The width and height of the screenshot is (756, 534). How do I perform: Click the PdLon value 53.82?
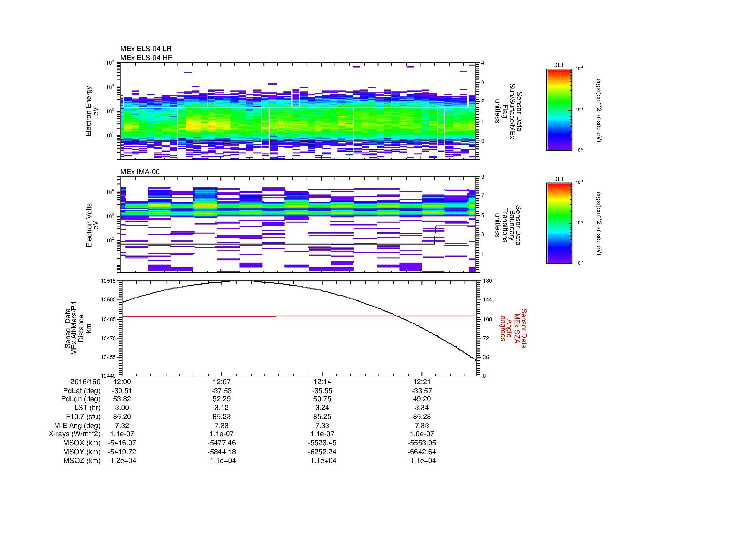(x=122, y=399)
